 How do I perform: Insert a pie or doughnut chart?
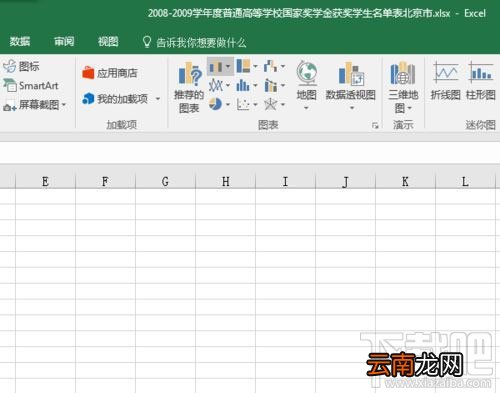[x=215, y=104]
